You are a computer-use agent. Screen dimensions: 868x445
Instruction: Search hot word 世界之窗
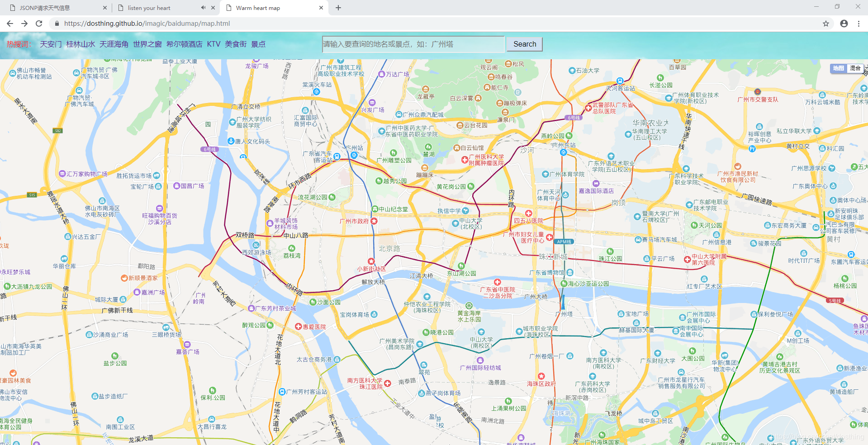coord(147,44)
